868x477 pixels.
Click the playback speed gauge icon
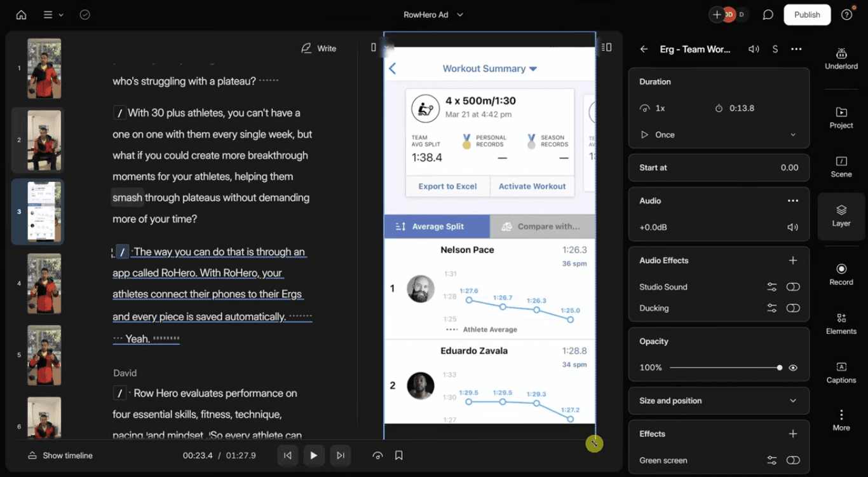coord(378,455)
